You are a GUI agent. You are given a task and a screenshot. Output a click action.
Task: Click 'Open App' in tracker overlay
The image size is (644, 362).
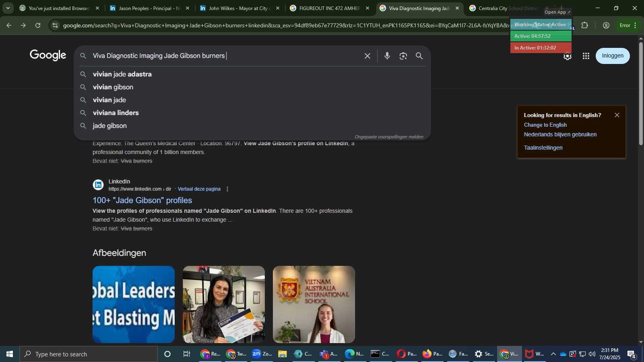point(557,12)
